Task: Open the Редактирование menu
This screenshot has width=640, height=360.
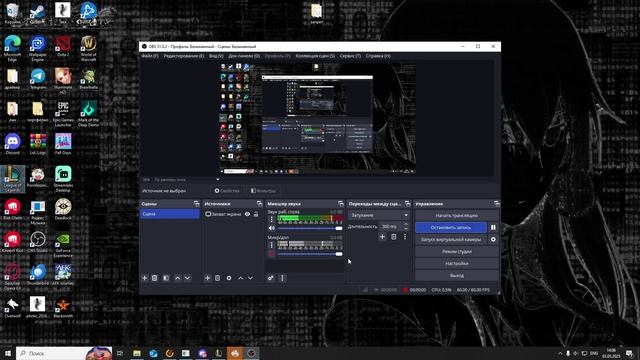Action: [x=184, y=56]
